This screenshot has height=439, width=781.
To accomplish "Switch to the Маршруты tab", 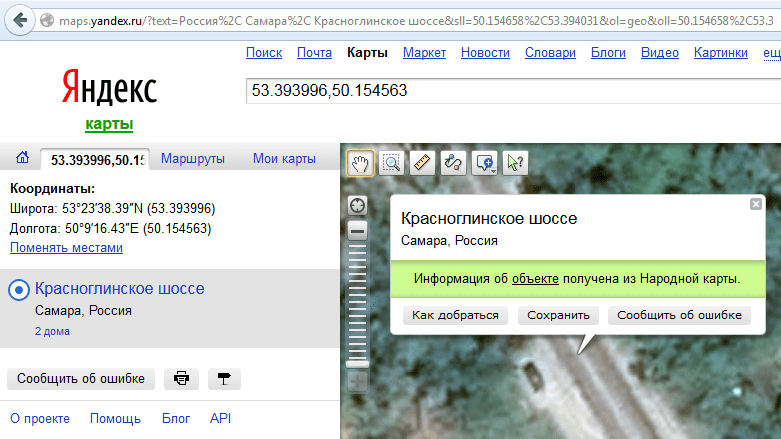I will tap(192, 158).
